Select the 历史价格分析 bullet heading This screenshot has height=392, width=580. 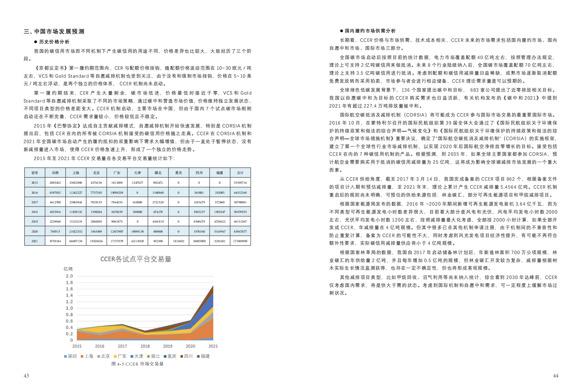click(54, 42)
